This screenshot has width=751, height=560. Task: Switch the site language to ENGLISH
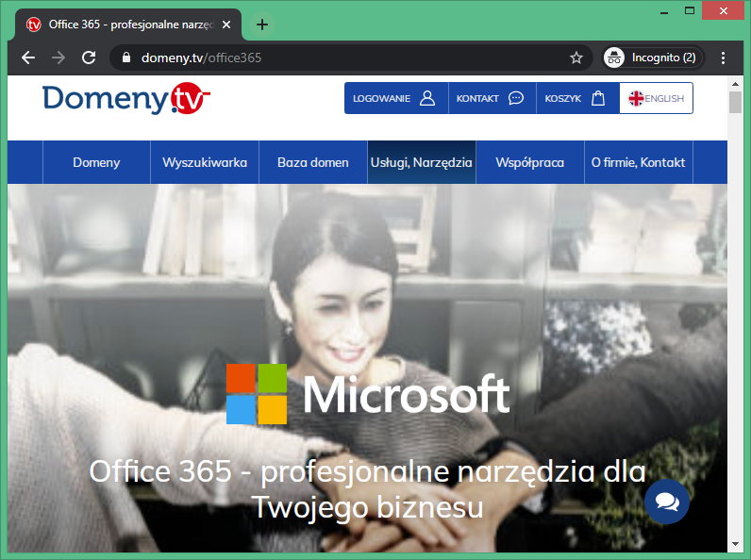[x=656, y=98]
